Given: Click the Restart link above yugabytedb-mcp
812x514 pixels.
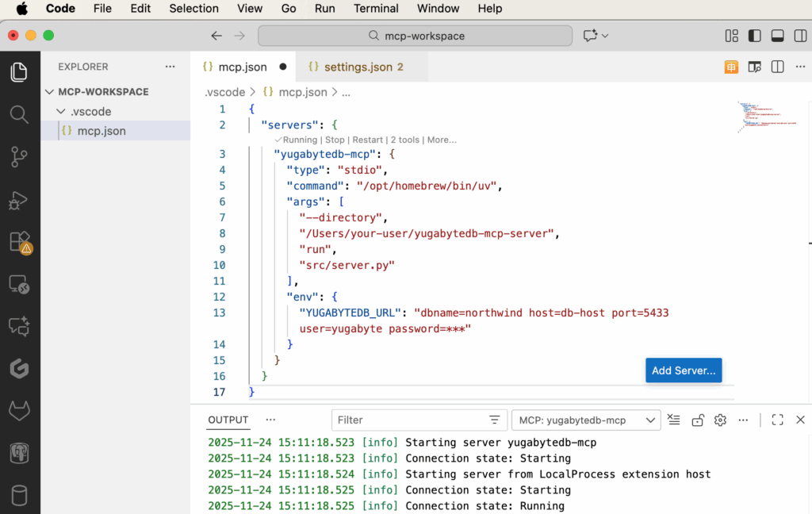Looking at the screenshot, I should pyautogui.click(x=367, y=140).
